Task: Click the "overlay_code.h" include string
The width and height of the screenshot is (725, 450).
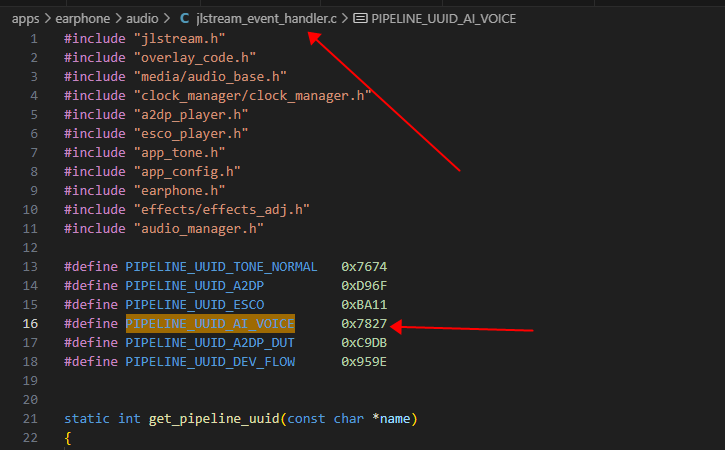Action: click(x=195, y=57)
